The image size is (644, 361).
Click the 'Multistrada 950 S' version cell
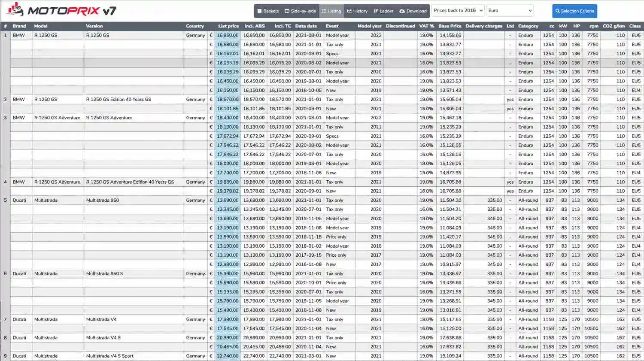point(104,273)
